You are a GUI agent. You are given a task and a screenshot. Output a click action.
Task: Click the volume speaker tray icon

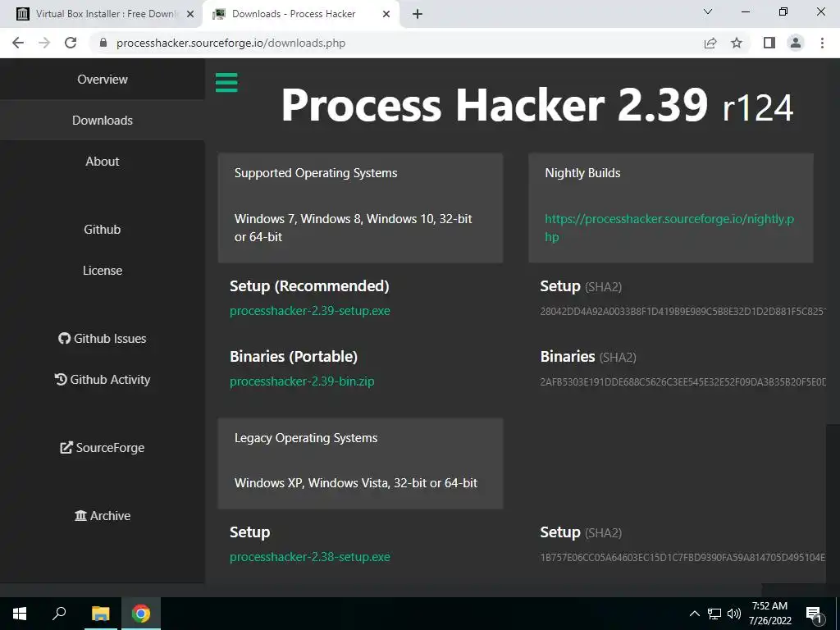[734, 614]
